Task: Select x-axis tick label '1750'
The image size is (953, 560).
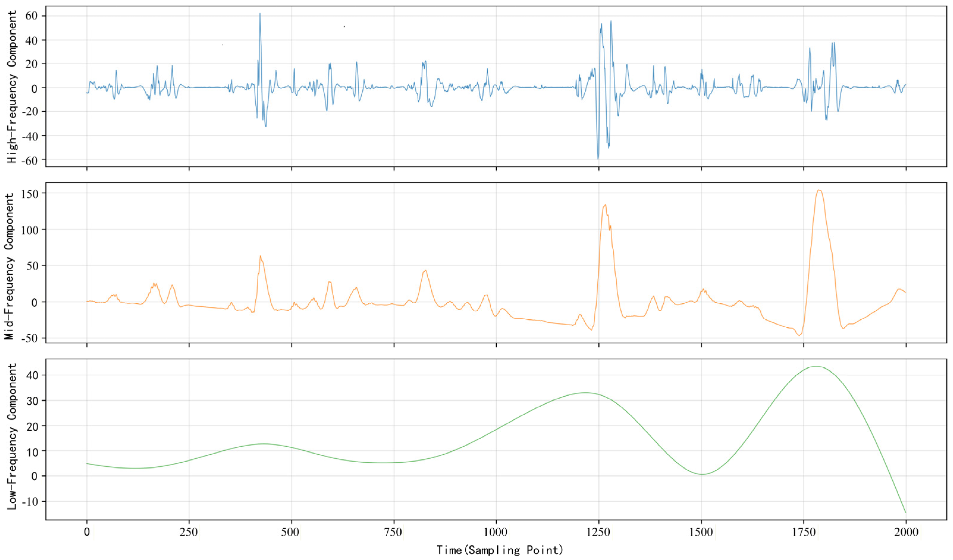Action: coord(803,532)
